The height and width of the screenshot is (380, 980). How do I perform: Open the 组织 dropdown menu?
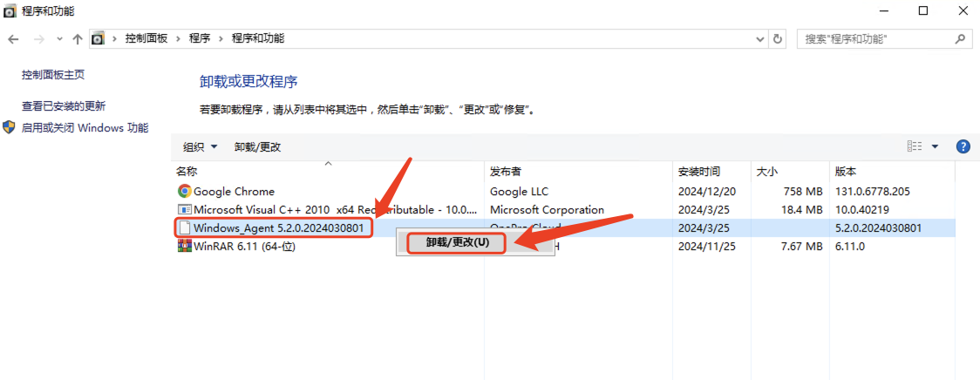(200, 147)
